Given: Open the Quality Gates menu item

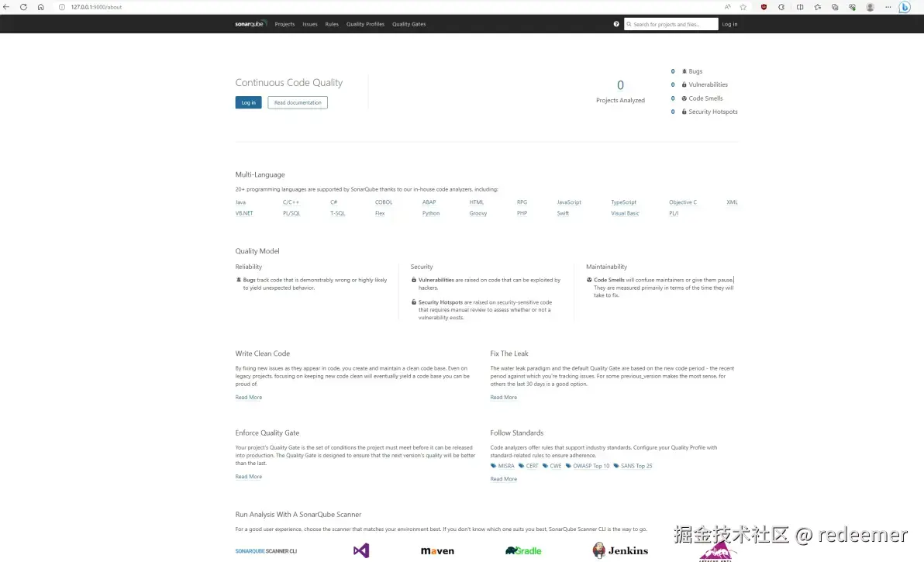Looking at the screenshot, I should click(409, 24).
